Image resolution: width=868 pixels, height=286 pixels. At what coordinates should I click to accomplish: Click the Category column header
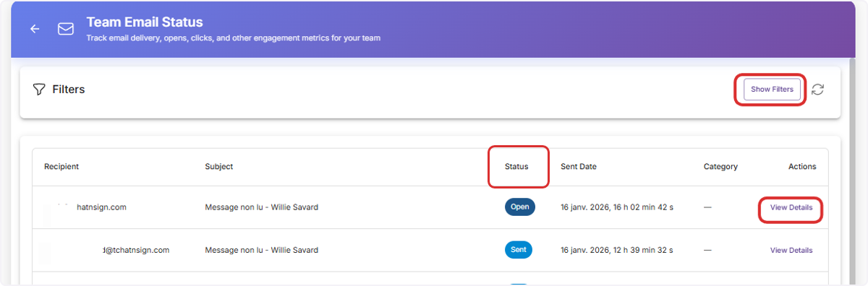pyautogui.click(x=720, y=167)
